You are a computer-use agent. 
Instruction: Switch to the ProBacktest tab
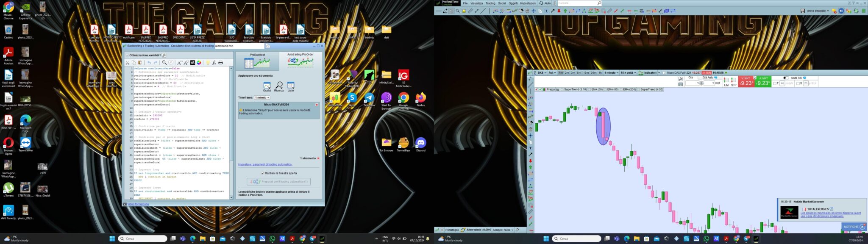coord(257,61)
